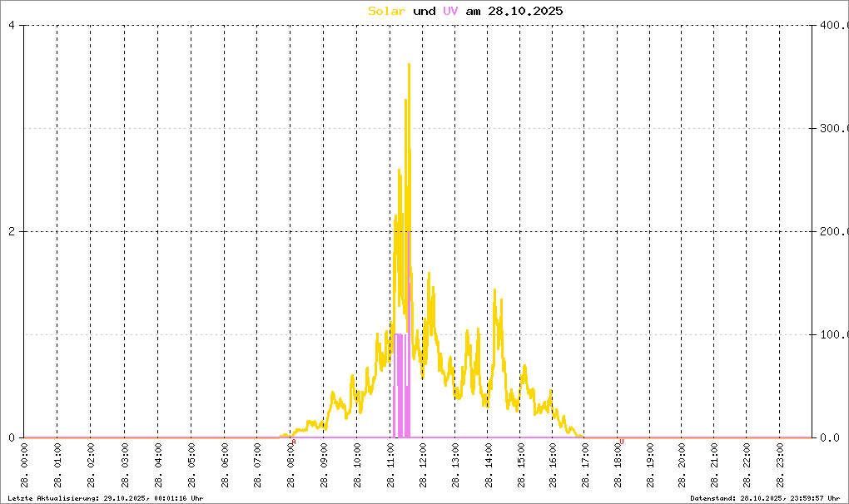Screen dimensions: 849x504
Task: Click the yellow 'Solar' legend word in title
Action: (x=387, y=12)
